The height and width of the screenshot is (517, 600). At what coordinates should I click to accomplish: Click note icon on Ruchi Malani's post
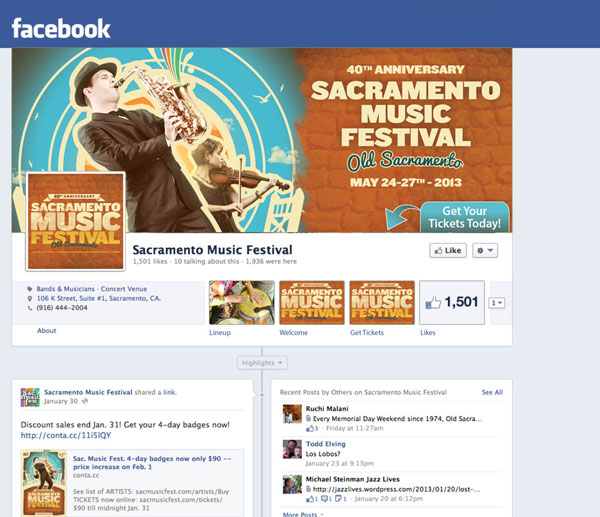(308, 419)
